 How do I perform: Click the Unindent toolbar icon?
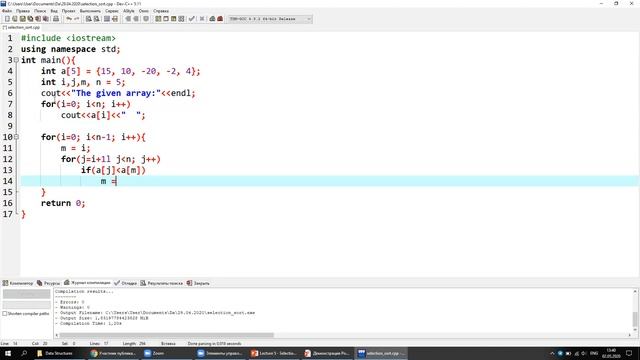(136, 19)
